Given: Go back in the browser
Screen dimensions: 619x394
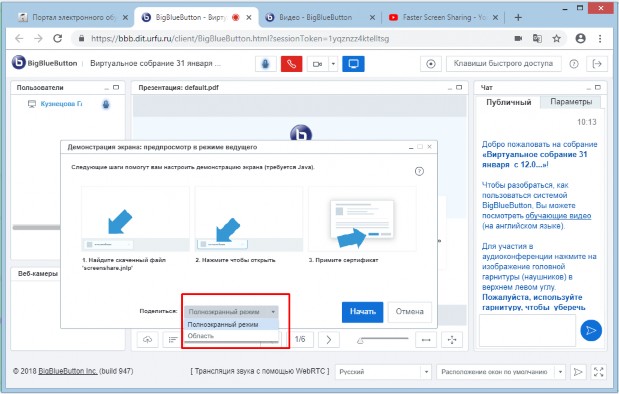Looking at the screenshot, I should [19, 38].
